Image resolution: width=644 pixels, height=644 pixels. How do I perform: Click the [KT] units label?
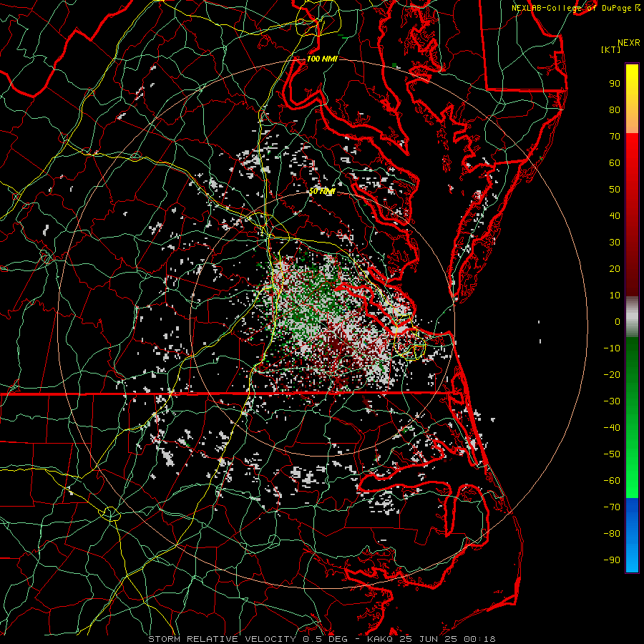point(611,49)
